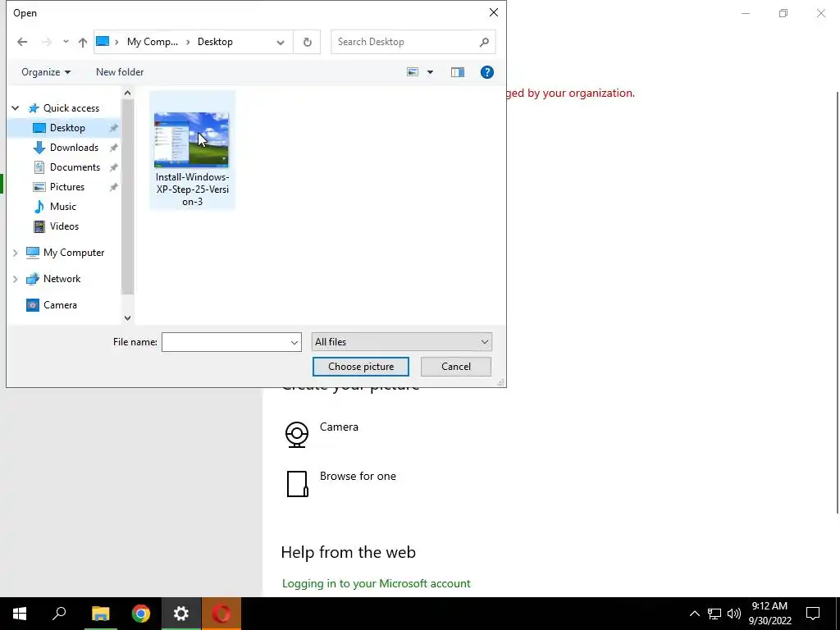Switch to Settings in the taskbar

point(181,614)
